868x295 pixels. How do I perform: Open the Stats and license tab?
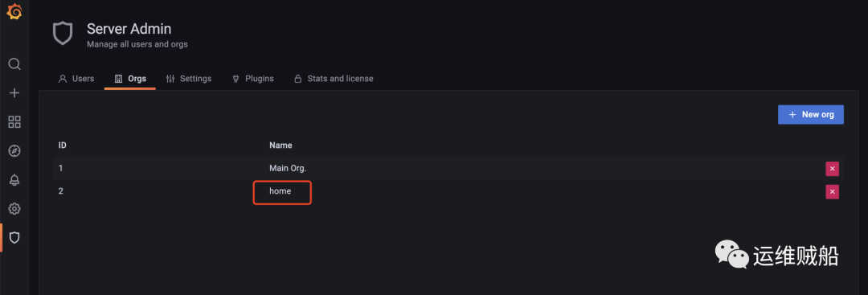coord(334,79)
